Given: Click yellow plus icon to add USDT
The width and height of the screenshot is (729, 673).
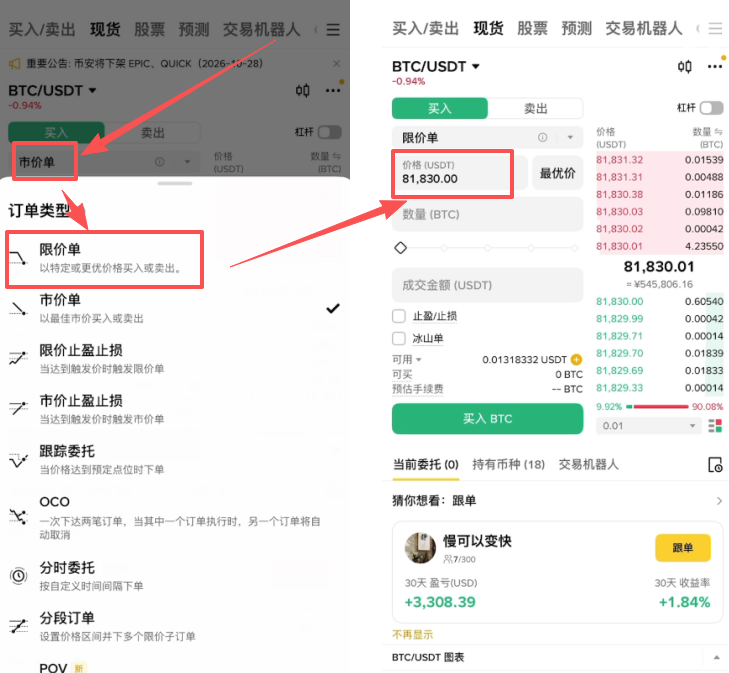Looking at the screenshot, I should coord(576,359).
